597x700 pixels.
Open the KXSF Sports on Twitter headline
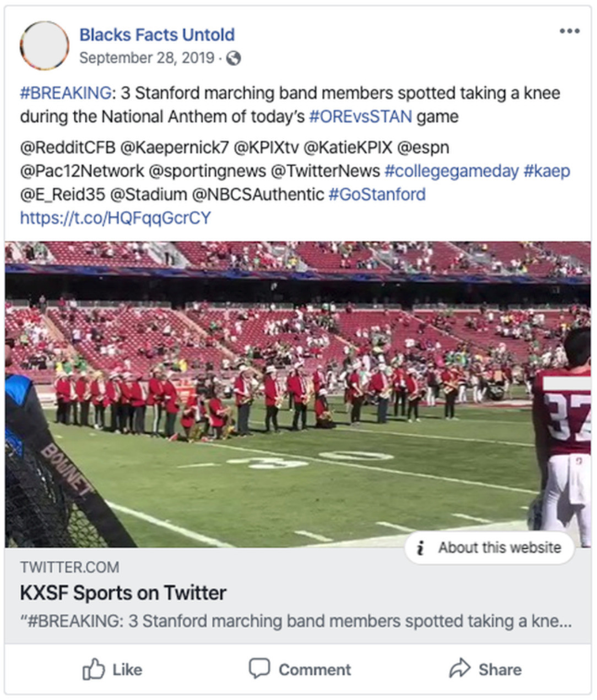123,593
